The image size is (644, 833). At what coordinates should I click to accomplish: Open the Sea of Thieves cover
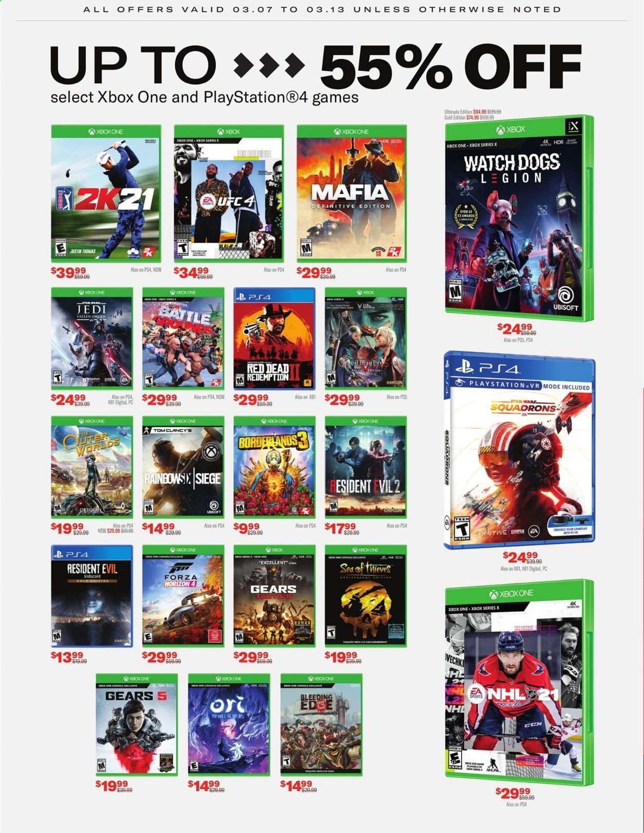click(x=366, y=596)
